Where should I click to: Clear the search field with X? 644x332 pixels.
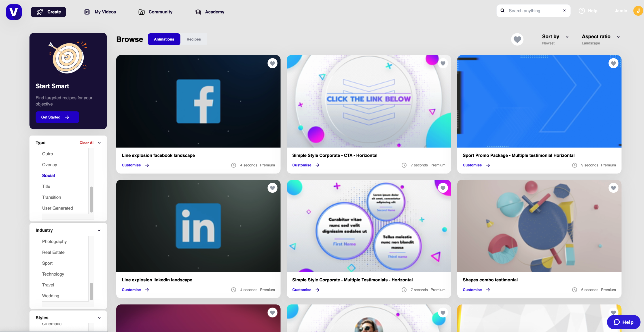(x=564, y=11)
